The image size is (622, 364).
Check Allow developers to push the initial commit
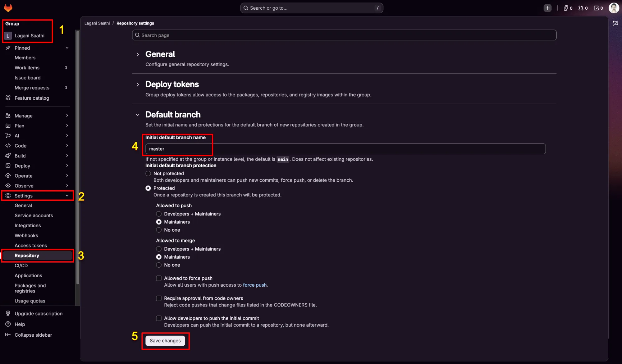click(x=159, y=318)
